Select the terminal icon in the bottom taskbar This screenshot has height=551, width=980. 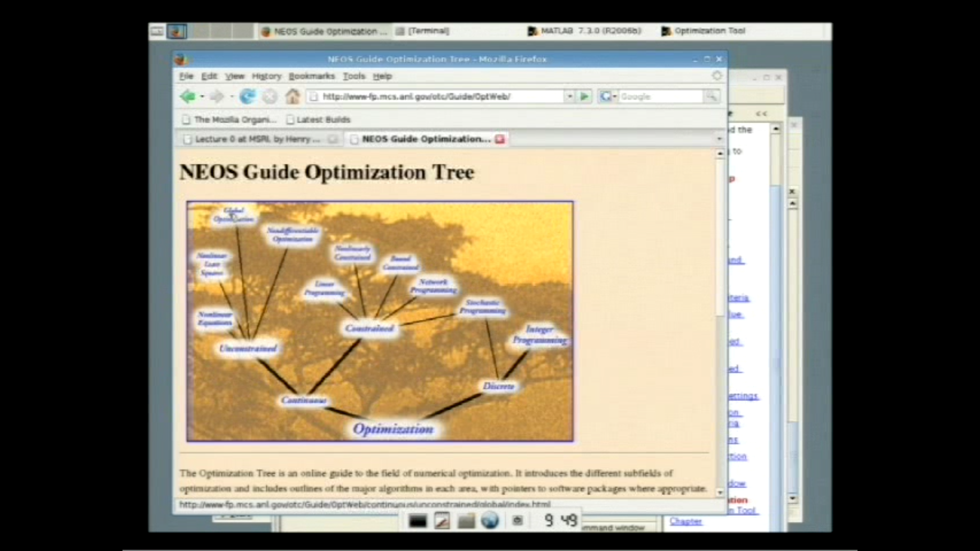click(x=418, y=521)
